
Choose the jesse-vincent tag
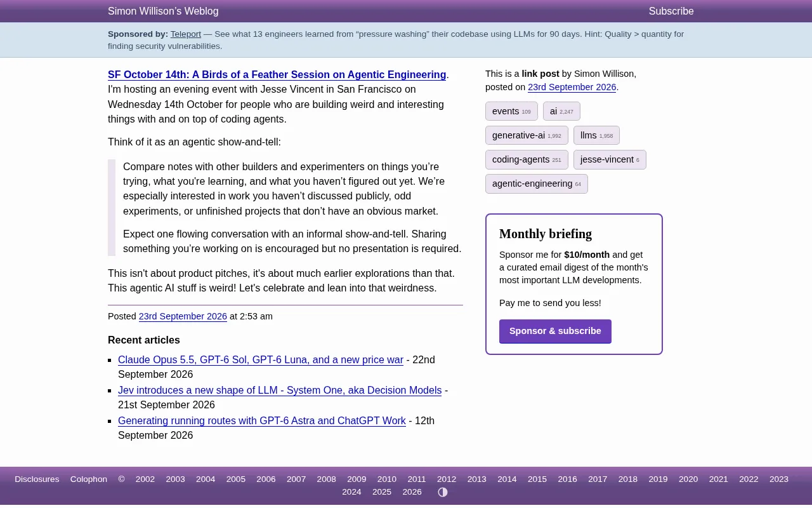tap(610, 159)
